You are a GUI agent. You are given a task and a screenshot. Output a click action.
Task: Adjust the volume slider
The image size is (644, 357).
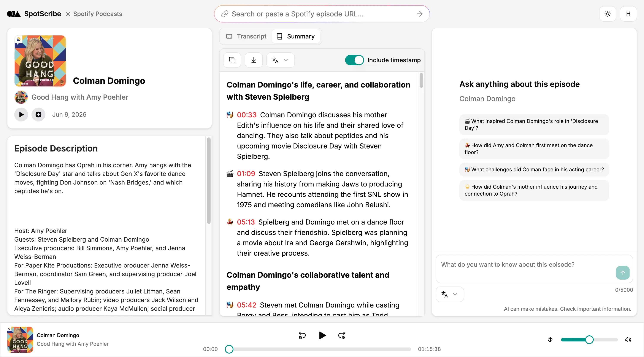pyautogui.click(x=589, y=340)
